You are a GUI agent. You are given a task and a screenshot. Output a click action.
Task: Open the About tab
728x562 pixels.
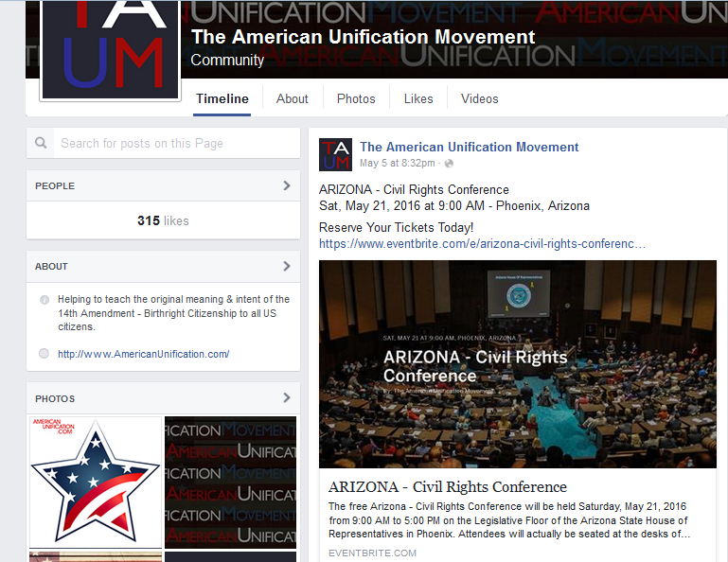(x=292, y=98)
